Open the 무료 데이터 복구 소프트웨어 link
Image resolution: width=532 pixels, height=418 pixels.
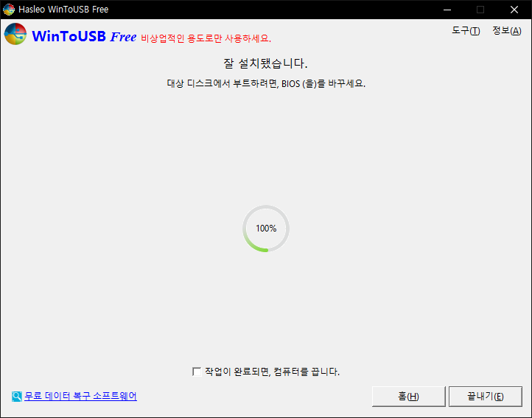(80, 397)
